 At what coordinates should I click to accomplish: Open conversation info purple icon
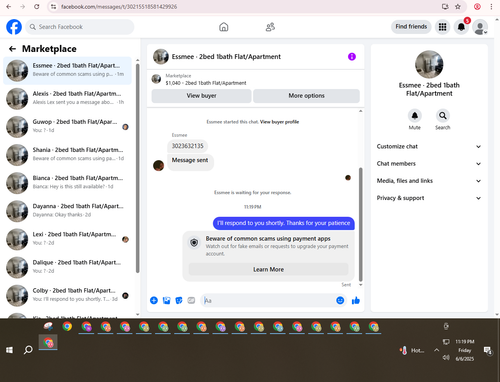click(352, 57)
